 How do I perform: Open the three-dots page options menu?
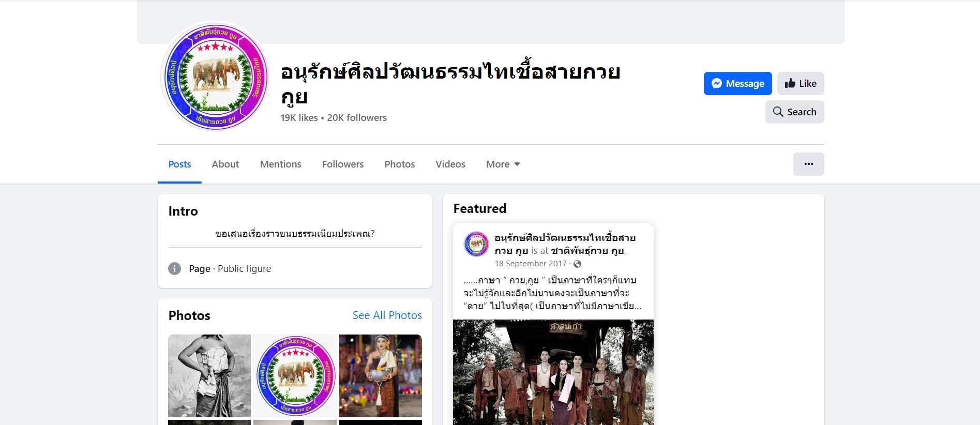(x=808, y=164)
